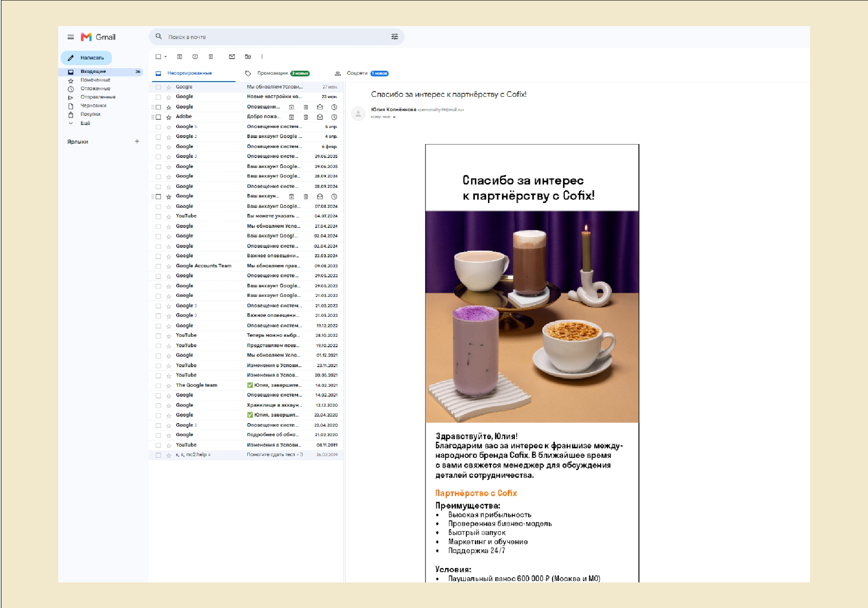The height and width of the screenshot is (608, 868).
Task: Click the Написать compose button
Action: click(86, 58)
